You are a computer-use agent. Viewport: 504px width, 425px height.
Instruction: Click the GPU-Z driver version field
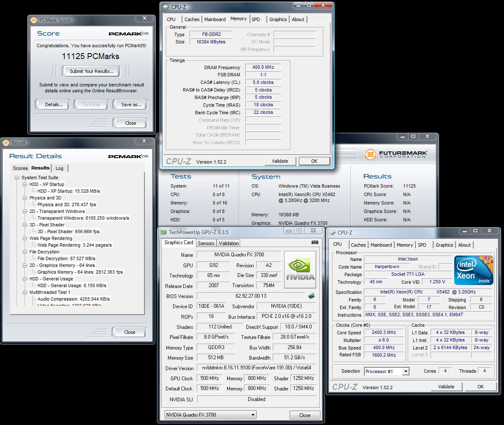257,368
